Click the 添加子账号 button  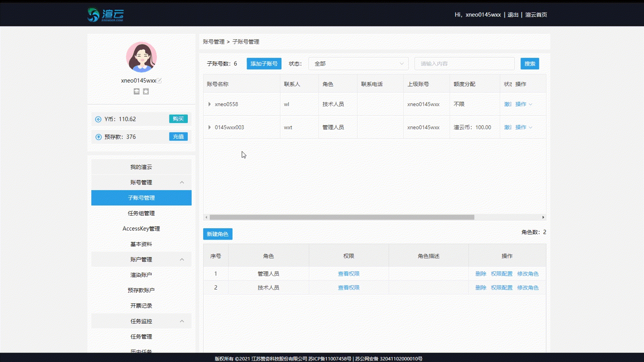(x=264, y=64)
